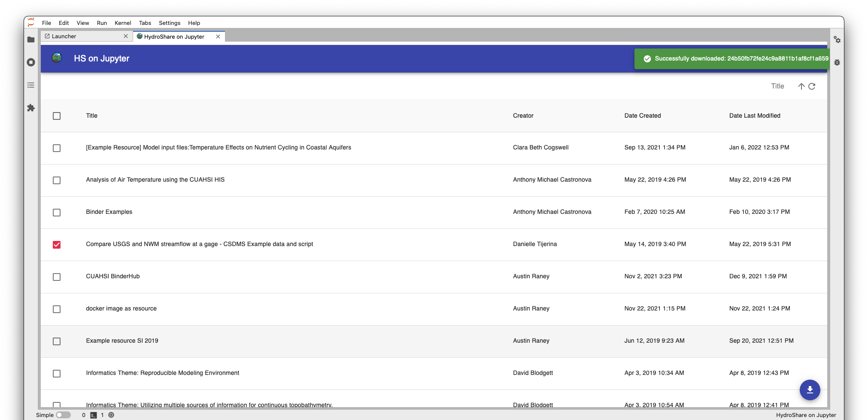Click the HS on Jupyter header title
The height and width of the screenshot is (420, 868).
pos(101,58)
